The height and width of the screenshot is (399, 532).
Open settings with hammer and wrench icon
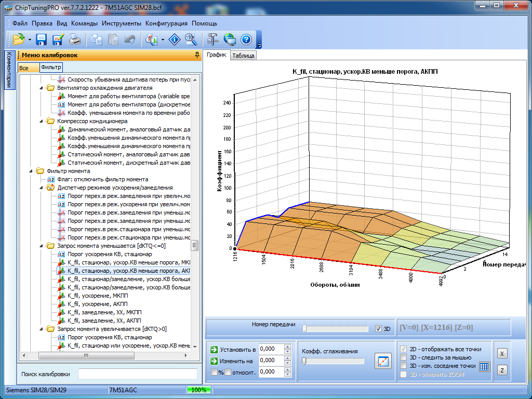click(212, 39)
